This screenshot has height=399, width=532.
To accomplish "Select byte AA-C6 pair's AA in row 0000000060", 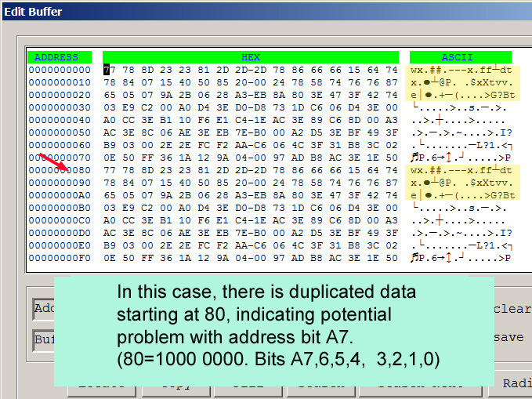I will coord(241,145).
